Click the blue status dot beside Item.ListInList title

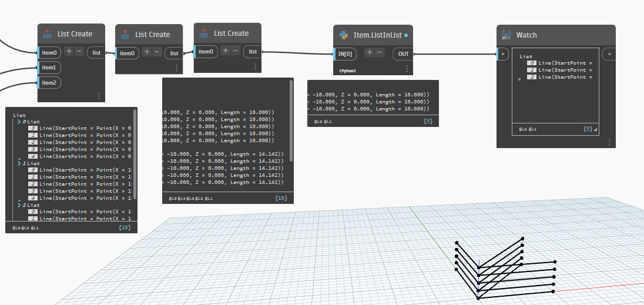coord(406,35)
